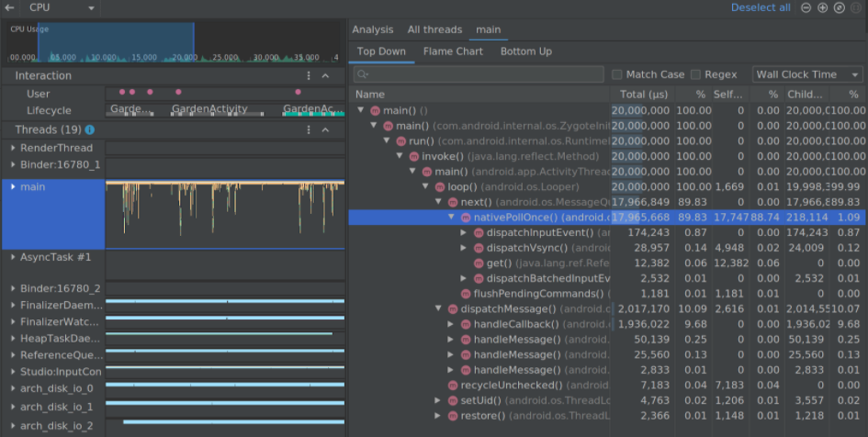Click the Threads info icon

89,129
